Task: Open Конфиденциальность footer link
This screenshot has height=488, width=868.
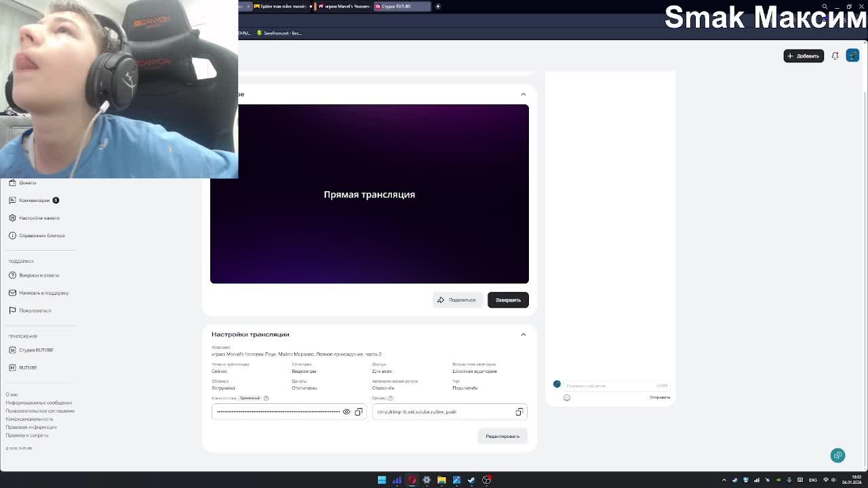Action: (29, 419)
